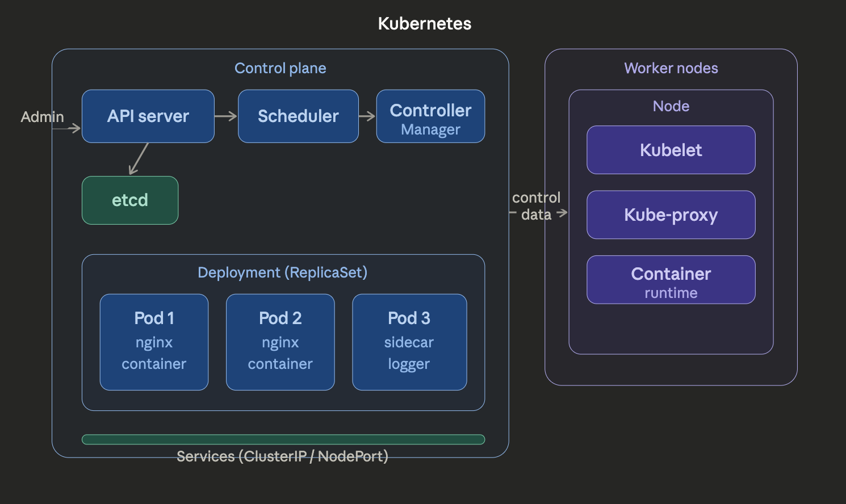Select the green Services bar
846x504 pixels.
click(283, 439)
